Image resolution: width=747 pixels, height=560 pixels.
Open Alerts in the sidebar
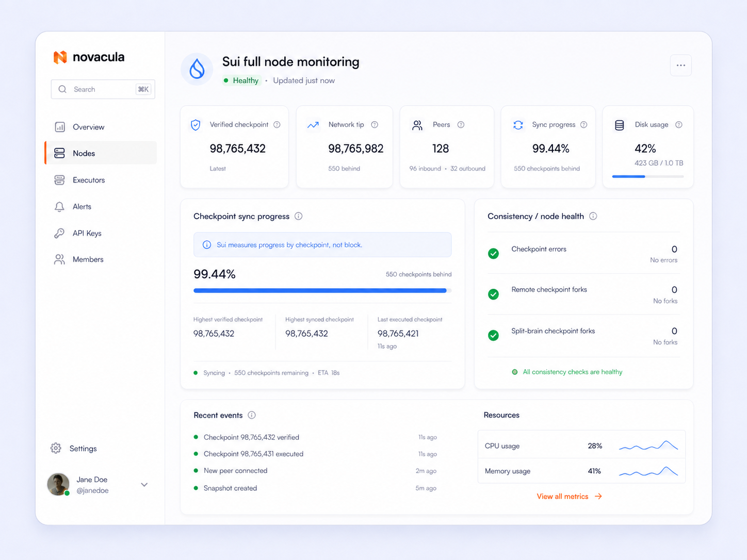point(101,206)
